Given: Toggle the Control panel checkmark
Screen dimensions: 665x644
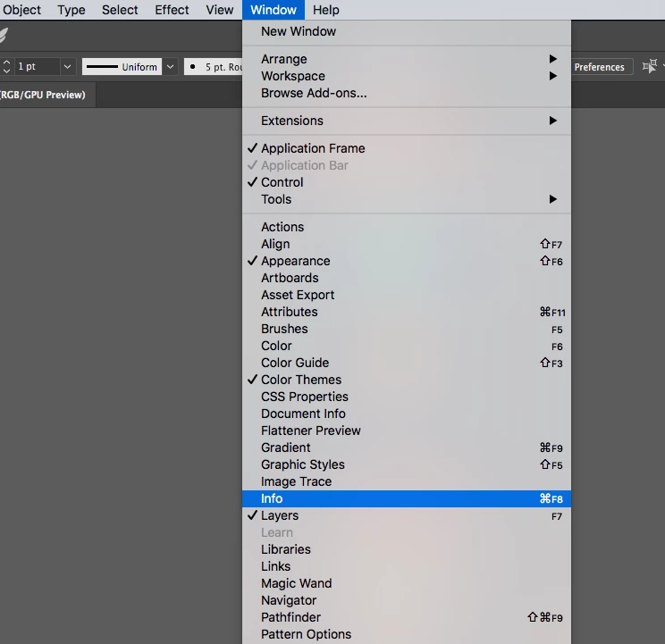Looking at the screenshot, I should coord(407,182).
